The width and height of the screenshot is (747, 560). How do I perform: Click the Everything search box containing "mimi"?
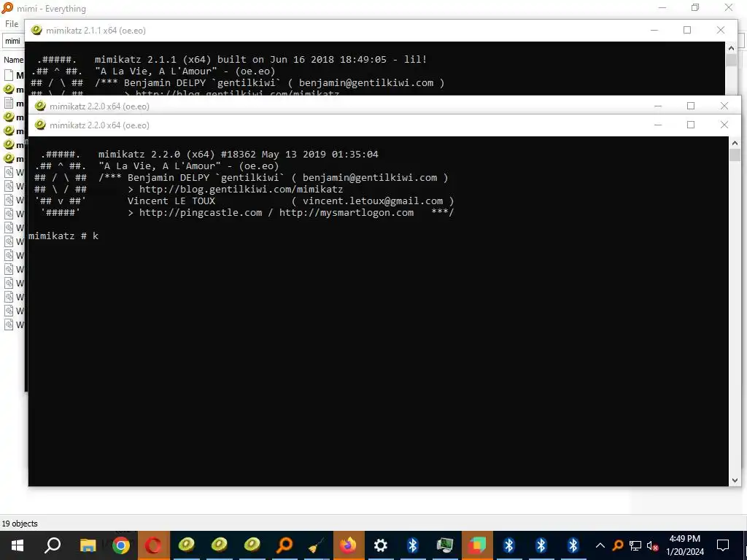[13, 41]
